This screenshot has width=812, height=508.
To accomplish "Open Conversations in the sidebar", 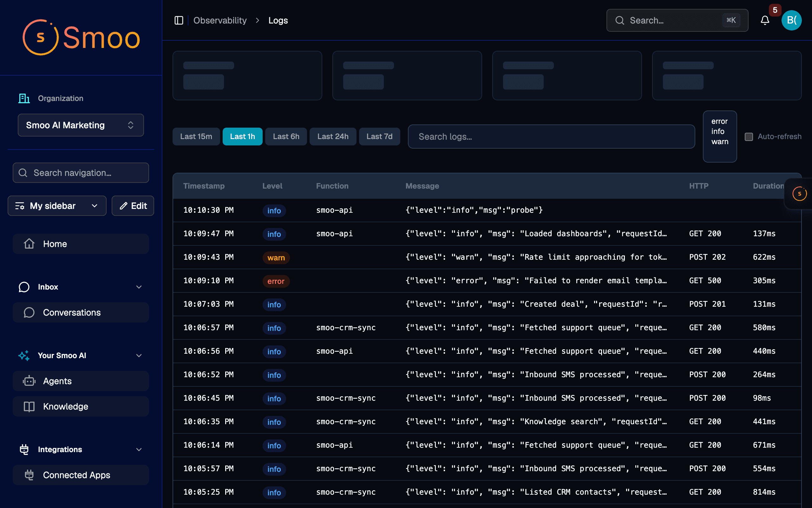I will [x=81, y=312].
